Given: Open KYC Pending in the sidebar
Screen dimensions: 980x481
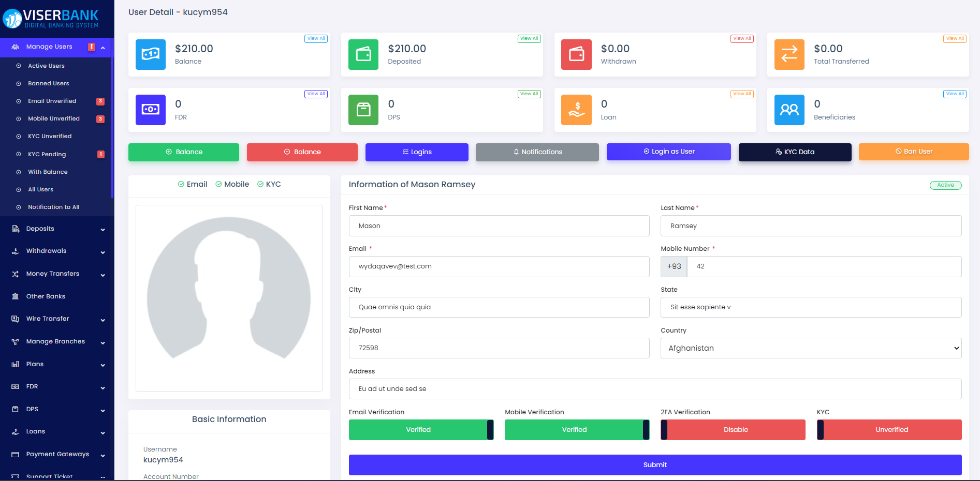Looking at the screenshot, I should [x=47, y=154].
